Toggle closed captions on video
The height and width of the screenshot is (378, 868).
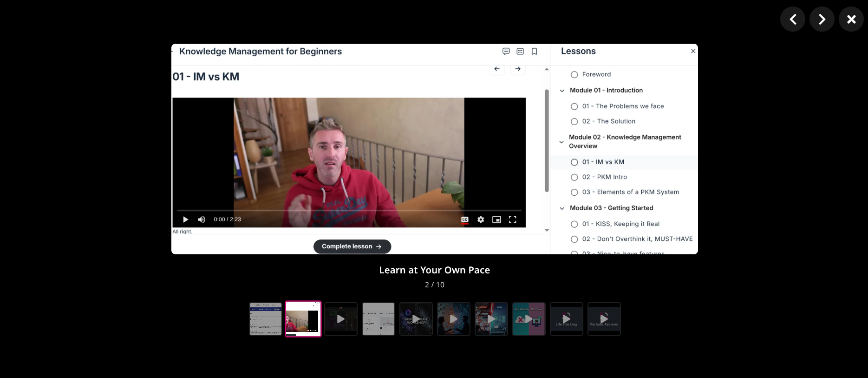[464, 219]
